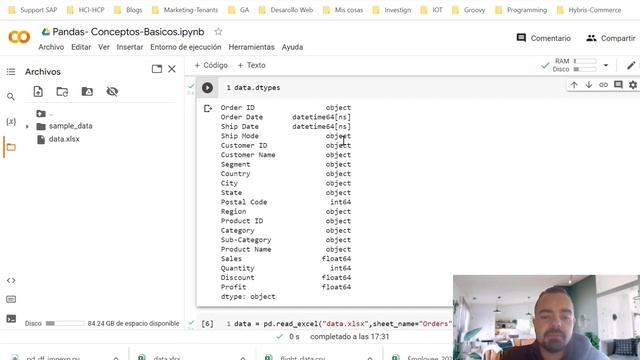The width and height of the screenshot is (640, 360).
Task: Open the Desarollo Web bookmark folder
Action: [x=286, y=10]
